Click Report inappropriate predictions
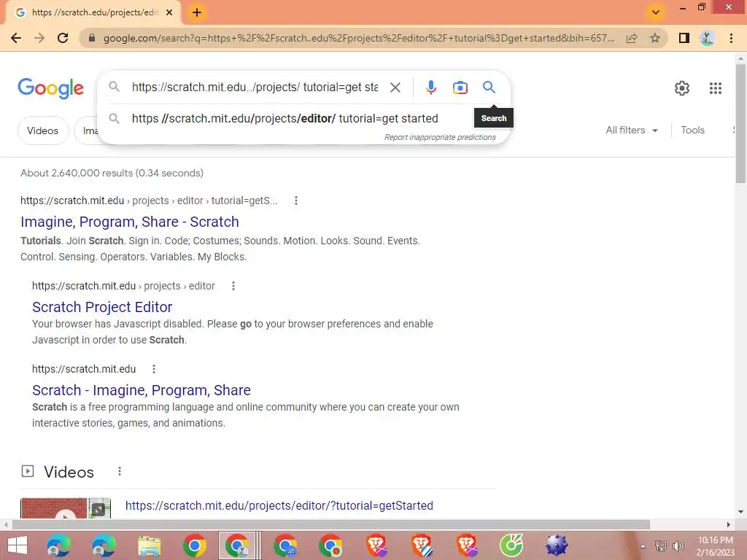Image resolution: width=747 pixels, height=560 pixels. coord(440,137)
